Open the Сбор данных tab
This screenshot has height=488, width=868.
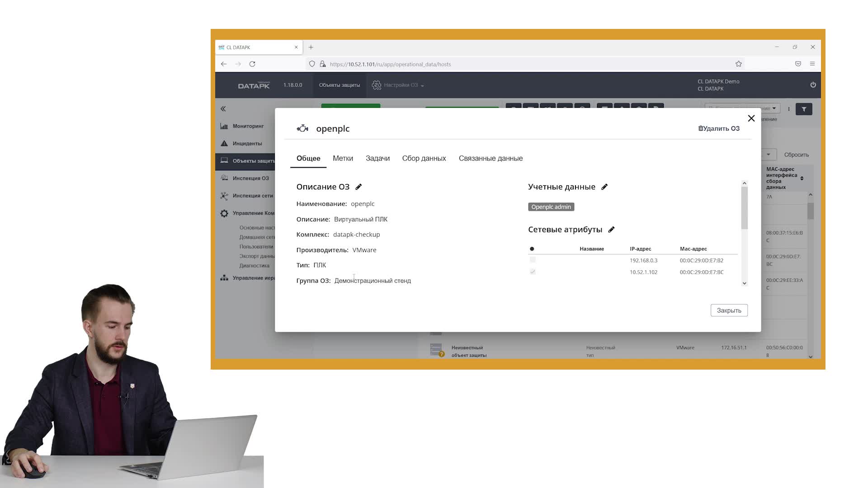[x=424, y=159]
